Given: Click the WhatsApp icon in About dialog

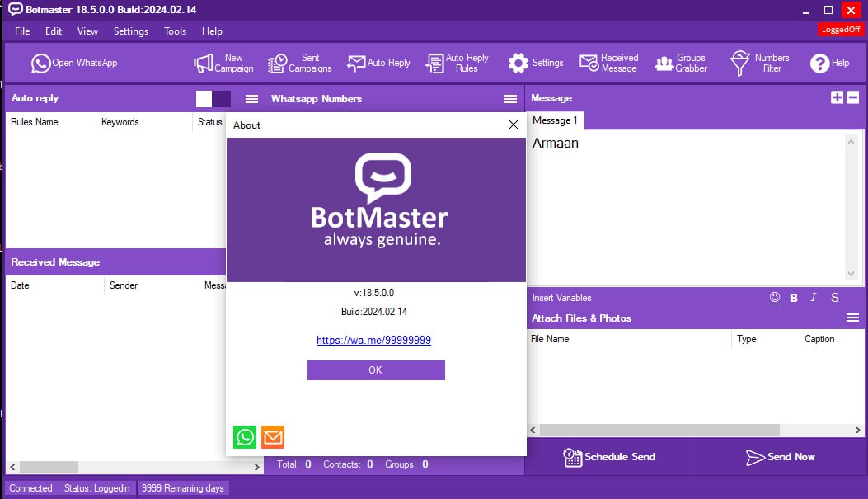Looking at the screenshot, I should point(245,437).
